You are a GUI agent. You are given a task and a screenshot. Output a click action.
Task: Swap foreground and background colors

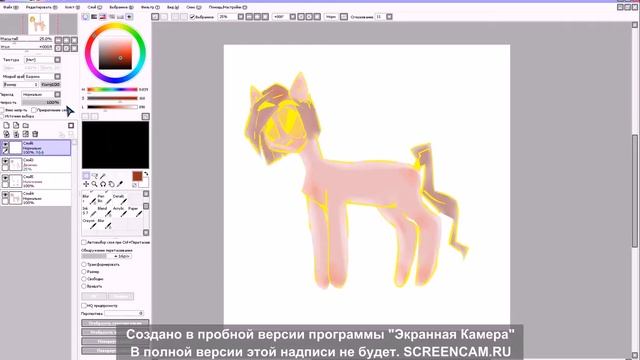tap(146, 174)
